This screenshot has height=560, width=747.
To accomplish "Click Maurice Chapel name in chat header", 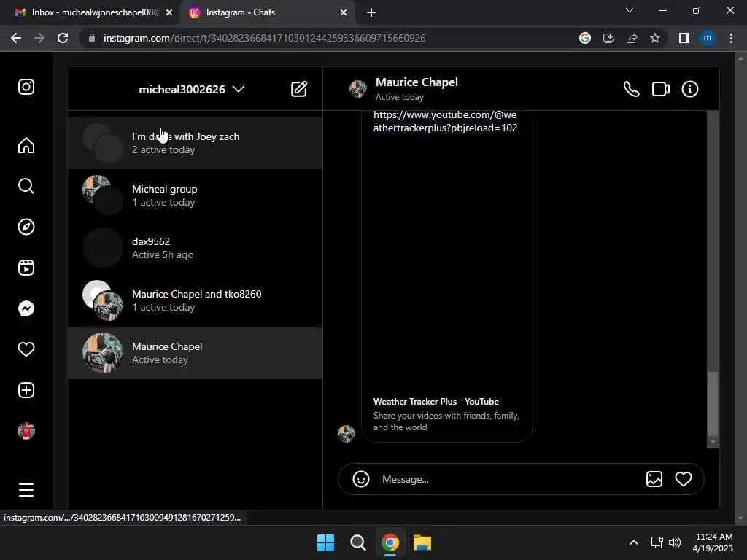I will pos(417,82).
